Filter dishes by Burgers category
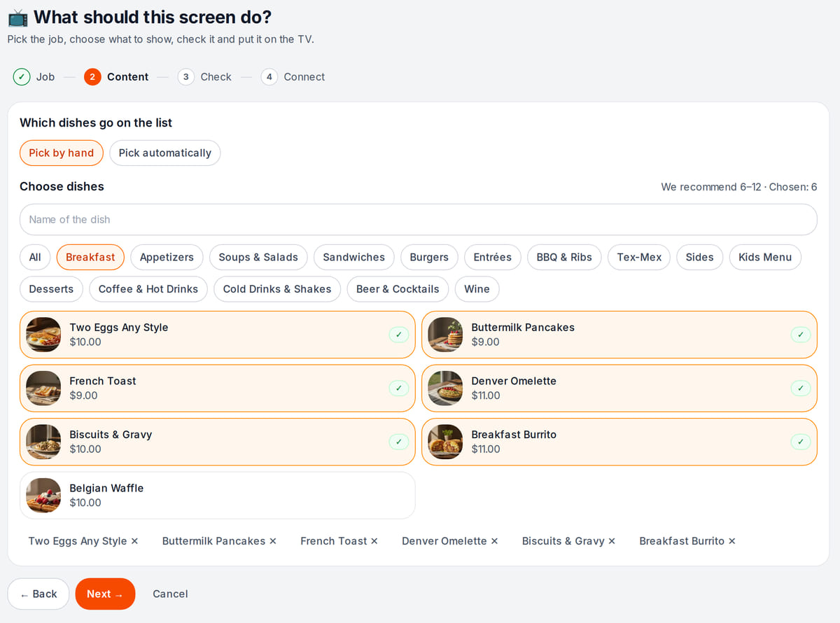The width and height of the screenshot is (840, 623). [429, 257]
